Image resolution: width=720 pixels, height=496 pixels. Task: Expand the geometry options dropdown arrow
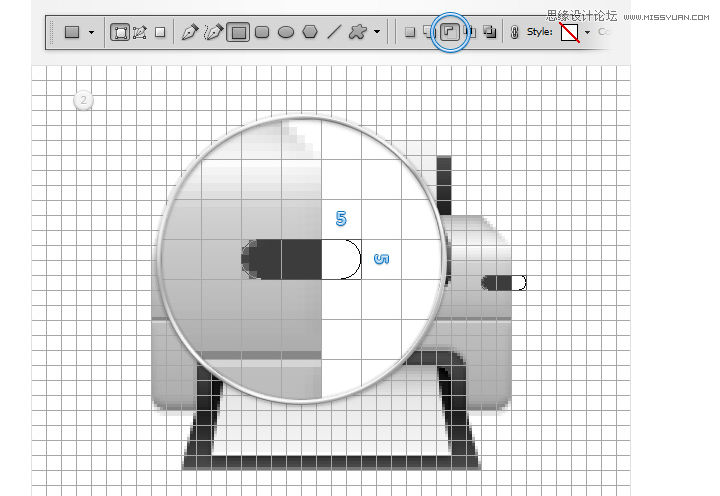coord(377,32)
